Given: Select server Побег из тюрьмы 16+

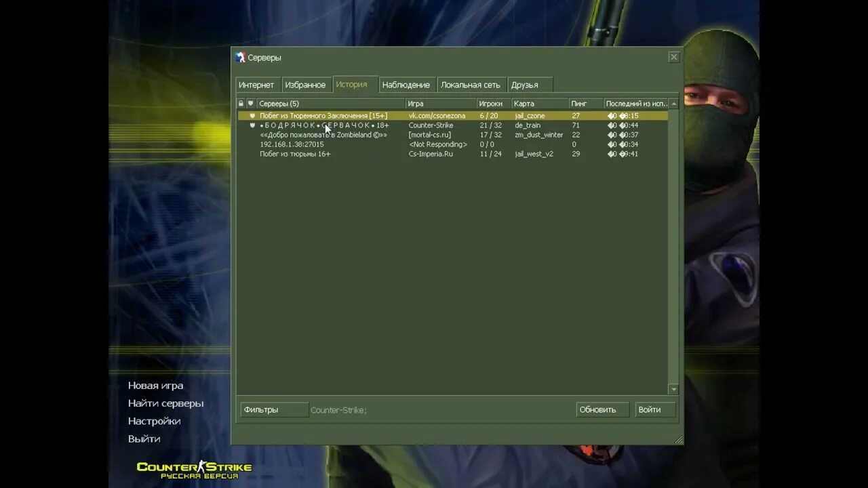Looking at the screenshot, I should click(452, 154).
